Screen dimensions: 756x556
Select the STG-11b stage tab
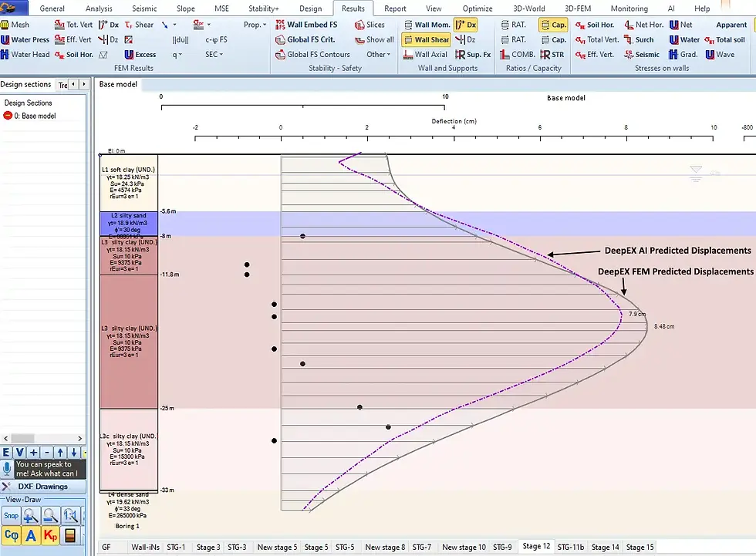point(570,547)
